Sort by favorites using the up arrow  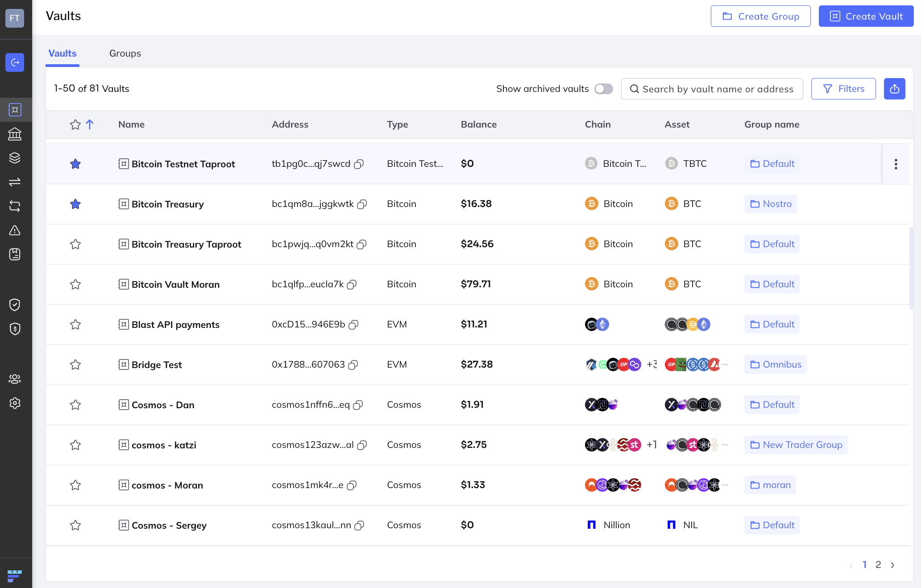90,124
